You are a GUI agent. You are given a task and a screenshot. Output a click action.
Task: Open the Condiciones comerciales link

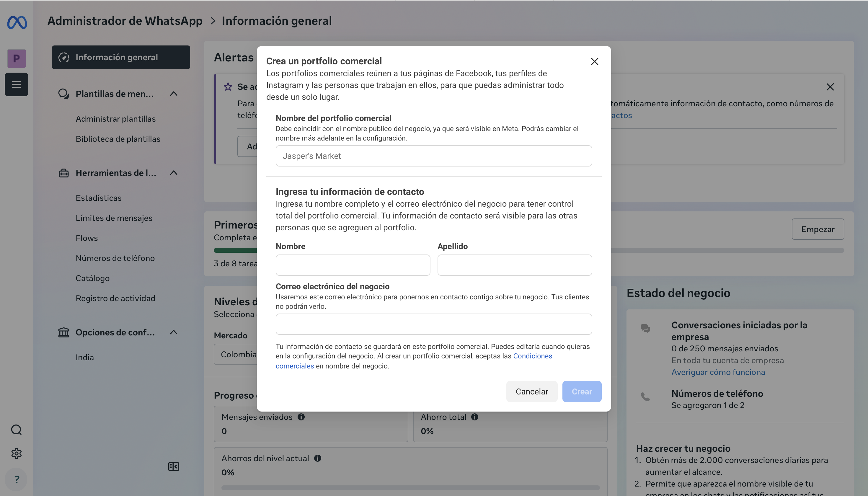[x=533, y=356]
